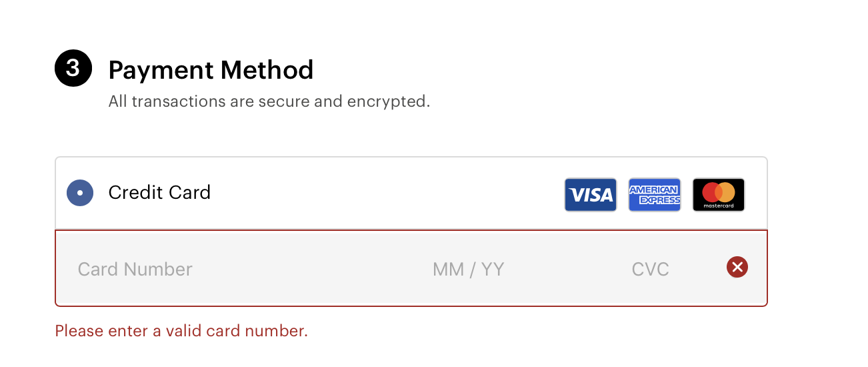Click the red error X icon
Screen dimensions: 868x367
pyautogui.click(x=737, y=268)
